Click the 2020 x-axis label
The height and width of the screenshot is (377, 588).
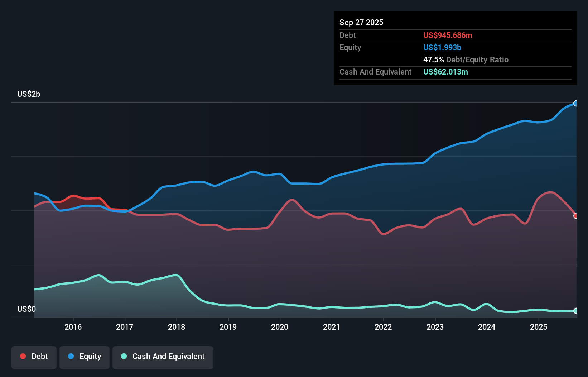pos(280,327)
